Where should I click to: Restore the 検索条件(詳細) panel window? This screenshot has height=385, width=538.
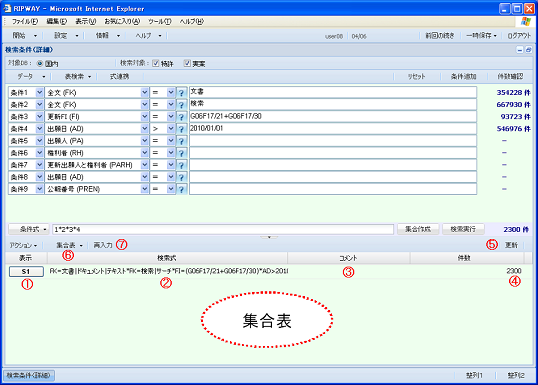(528, 50)
